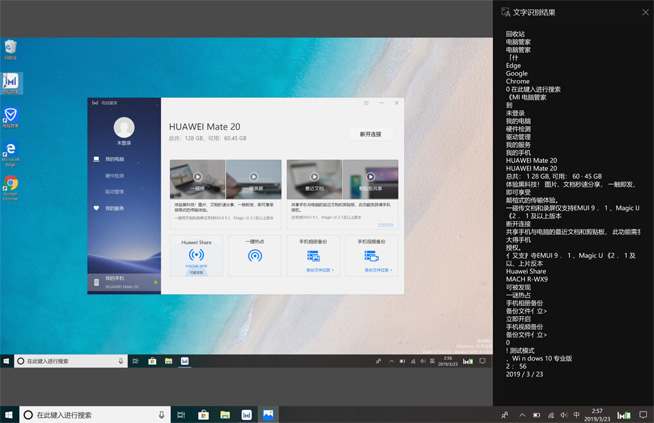Image resolution: width=654 pixels, height=423 pixels.
Task: Click the 手机视频备份 backup icon
Action: pos(371,256)
